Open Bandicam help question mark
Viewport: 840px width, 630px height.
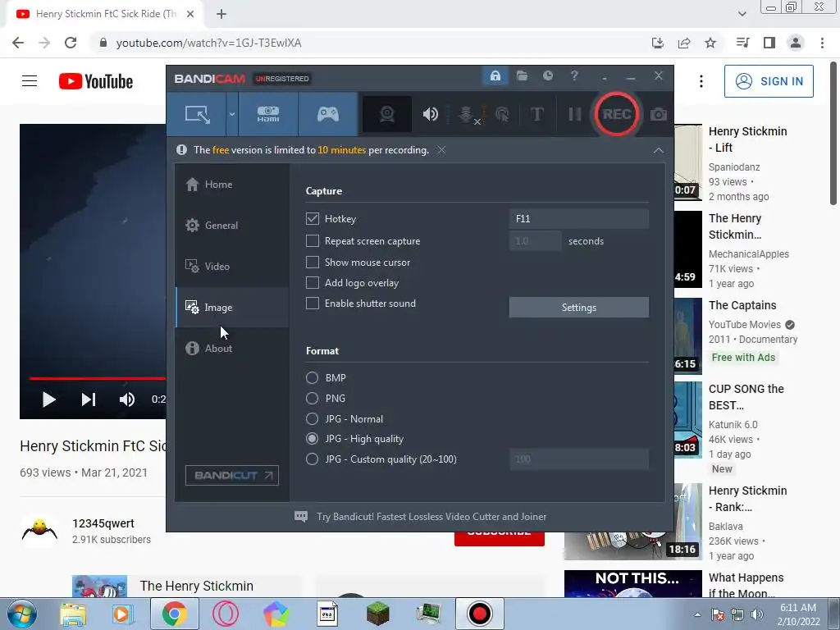click(574, 76)
